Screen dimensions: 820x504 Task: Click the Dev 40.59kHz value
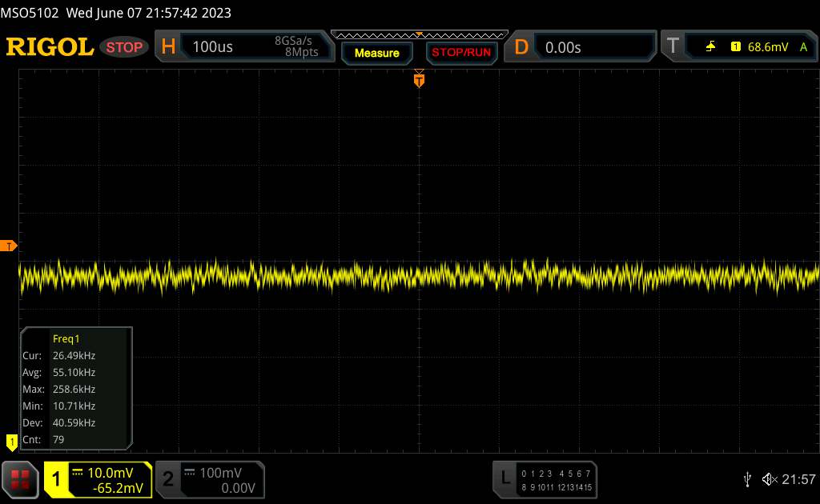(x=74, y=422)
